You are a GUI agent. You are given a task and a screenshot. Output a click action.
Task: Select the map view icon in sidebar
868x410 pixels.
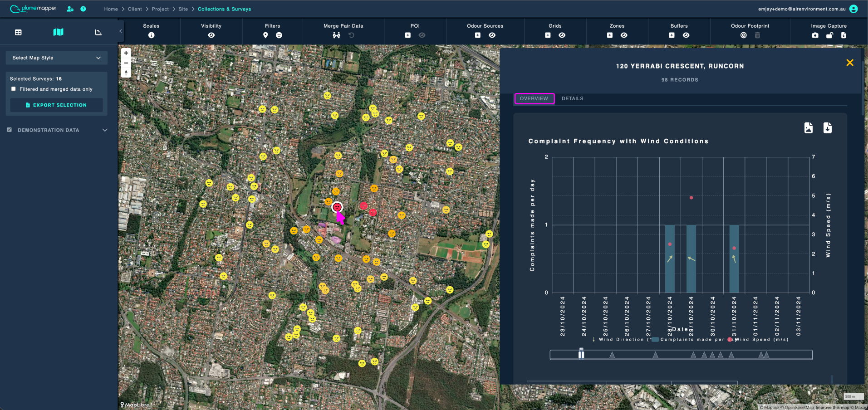pyautogui.click(x=58, y=32)
